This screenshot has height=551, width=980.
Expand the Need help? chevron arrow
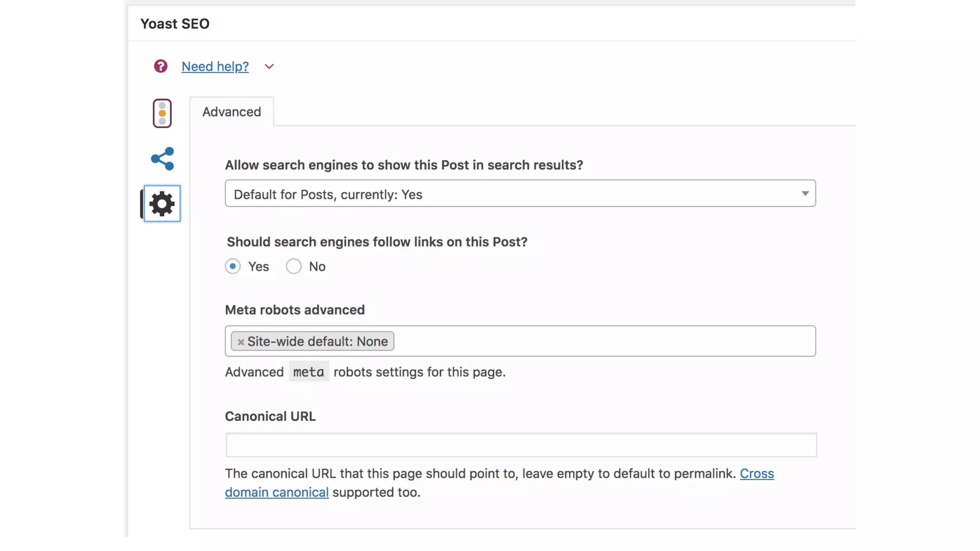click(x=269, y=66)
